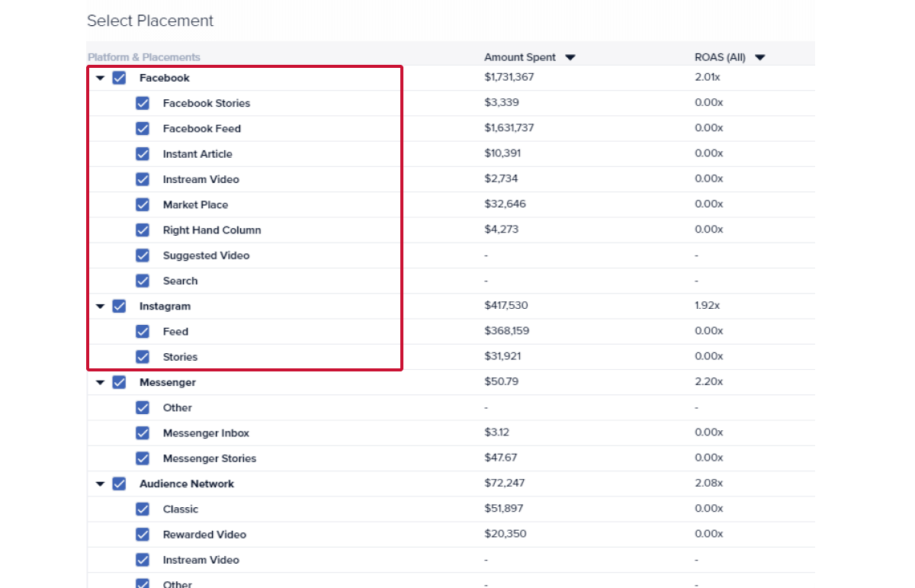Viewport: 915px width, 588px height.
Task: Click the Platform & Placements column header
Action: coord(144,57)
